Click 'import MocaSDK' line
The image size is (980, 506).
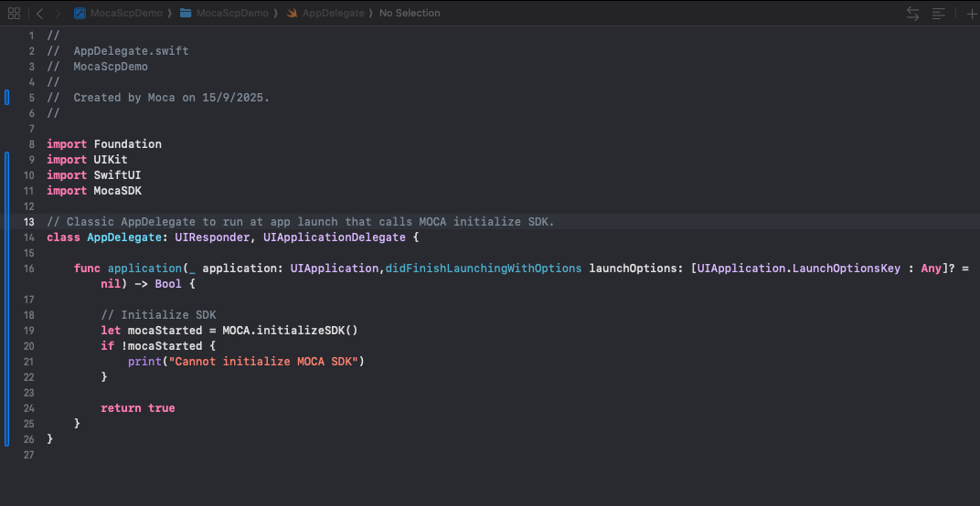click(x=94, y=191)
